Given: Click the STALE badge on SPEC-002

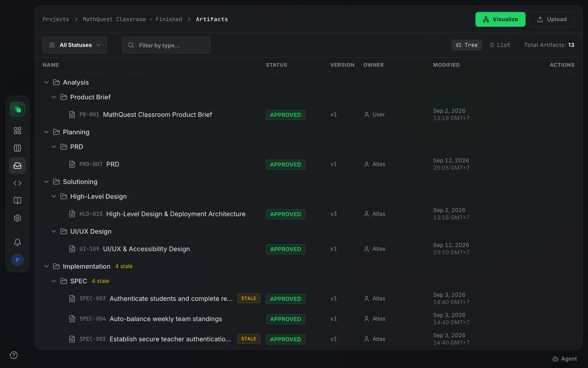Looking at the screenshot, I should (249, 339).
